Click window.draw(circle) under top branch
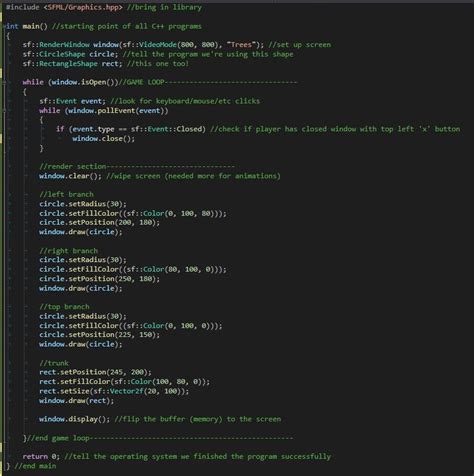The image size is (474, 476). click(81, 344)
